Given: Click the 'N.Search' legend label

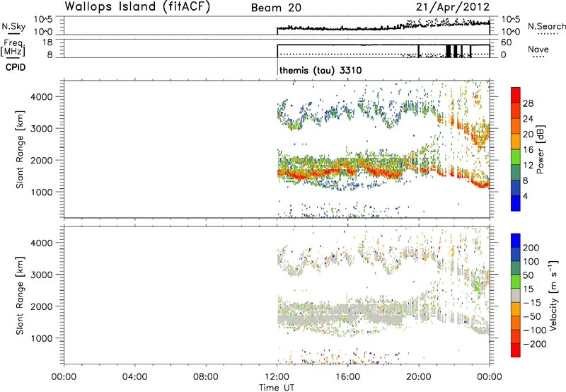Looking at the screenshot, I should [546, 26].
